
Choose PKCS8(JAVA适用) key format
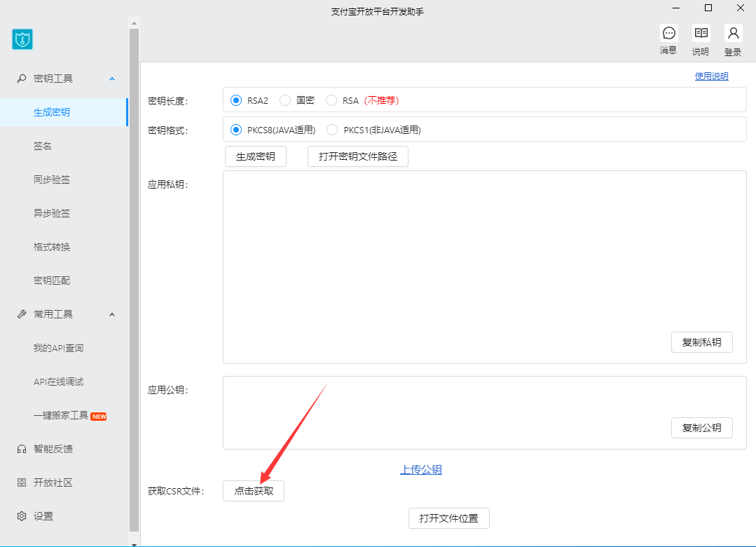coord(235,130)
